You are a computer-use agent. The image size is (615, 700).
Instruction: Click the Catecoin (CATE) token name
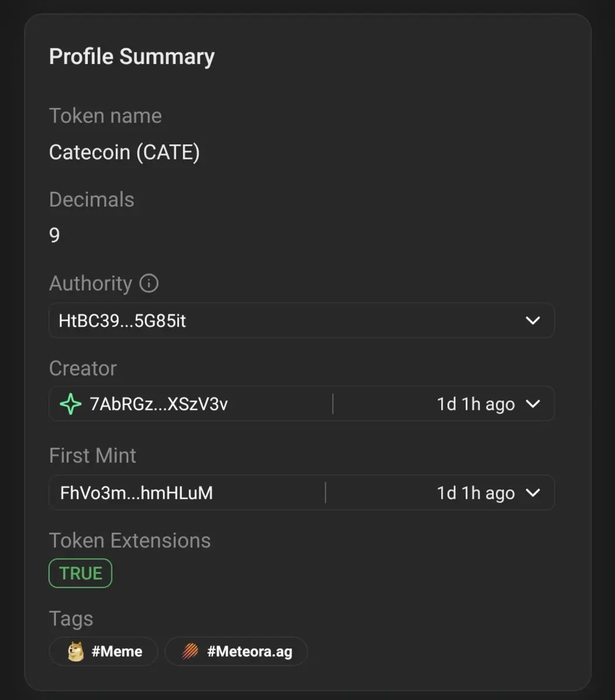124,152
